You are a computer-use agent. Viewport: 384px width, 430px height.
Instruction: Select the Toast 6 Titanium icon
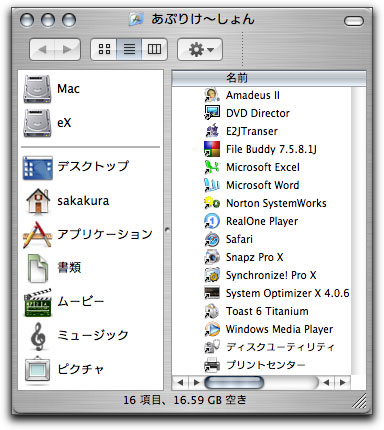212,311
